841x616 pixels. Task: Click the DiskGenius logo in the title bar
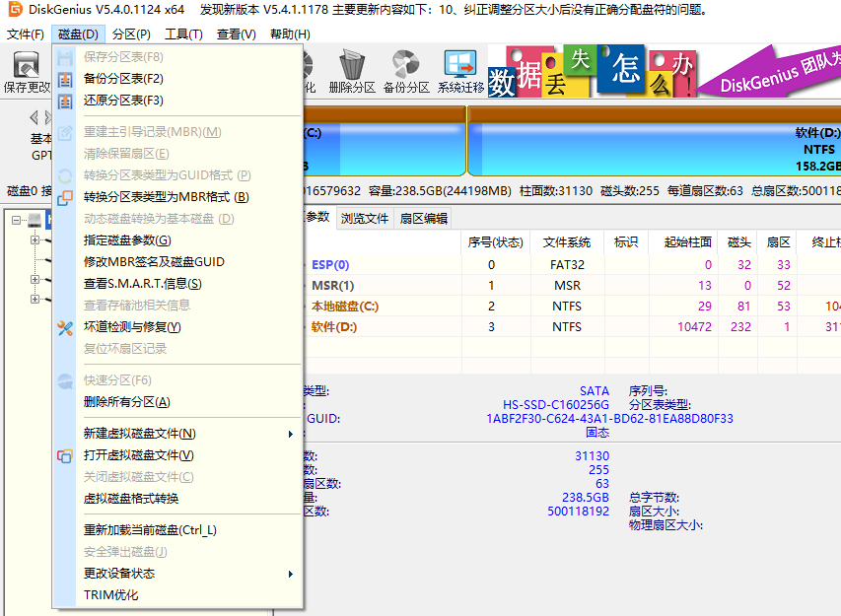(x=16, y=9)
